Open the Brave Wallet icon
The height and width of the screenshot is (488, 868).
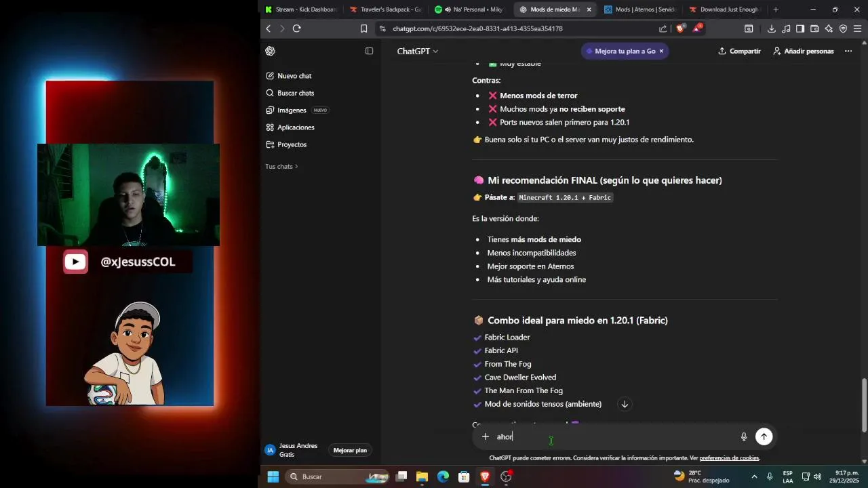(814, 28)
